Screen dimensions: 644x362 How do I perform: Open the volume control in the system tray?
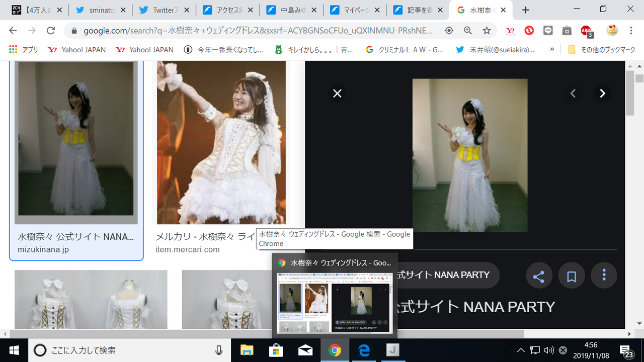point(549,350)
